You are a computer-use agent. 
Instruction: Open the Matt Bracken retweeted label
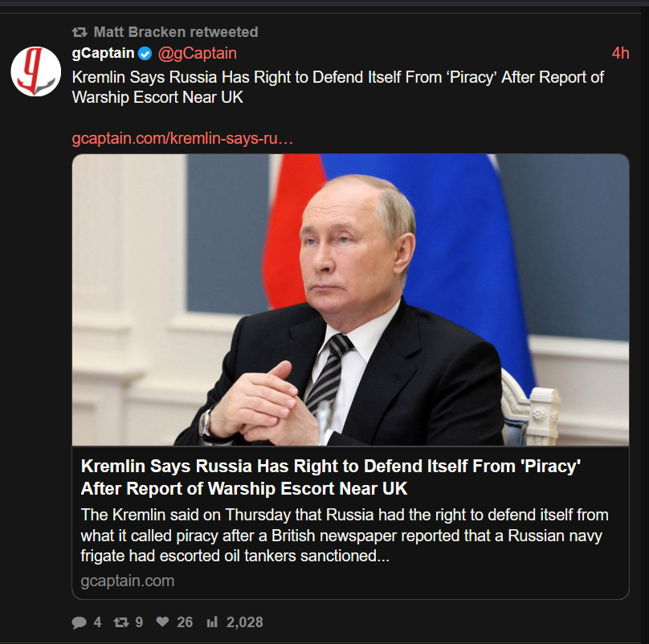point(175,32)
